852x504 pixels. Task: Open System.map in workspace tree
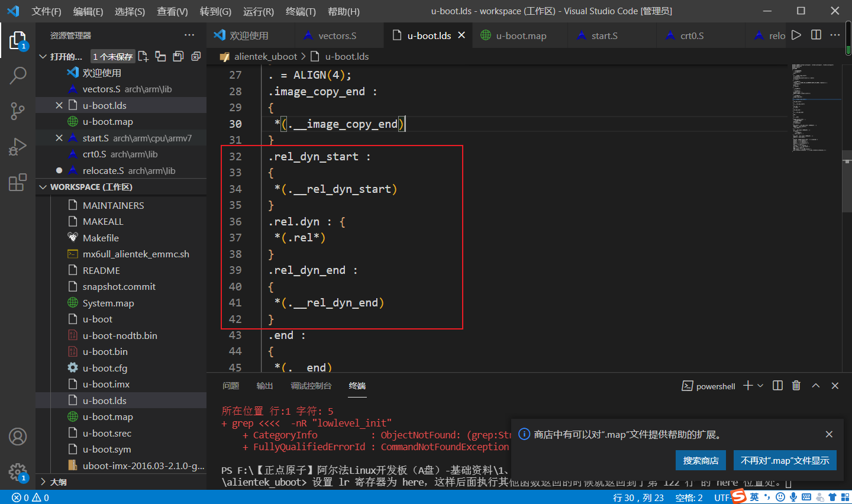tap(108, 303)
